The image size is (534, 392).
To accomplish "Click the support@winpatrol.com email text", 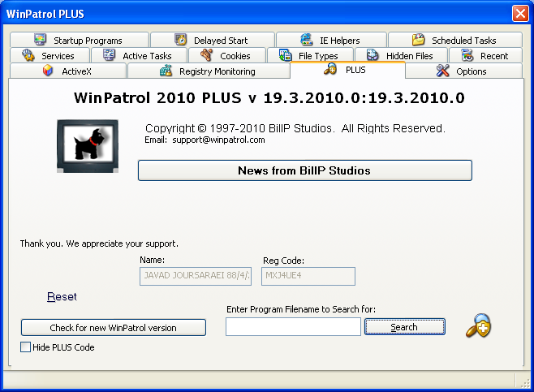I will pos(218,140).
